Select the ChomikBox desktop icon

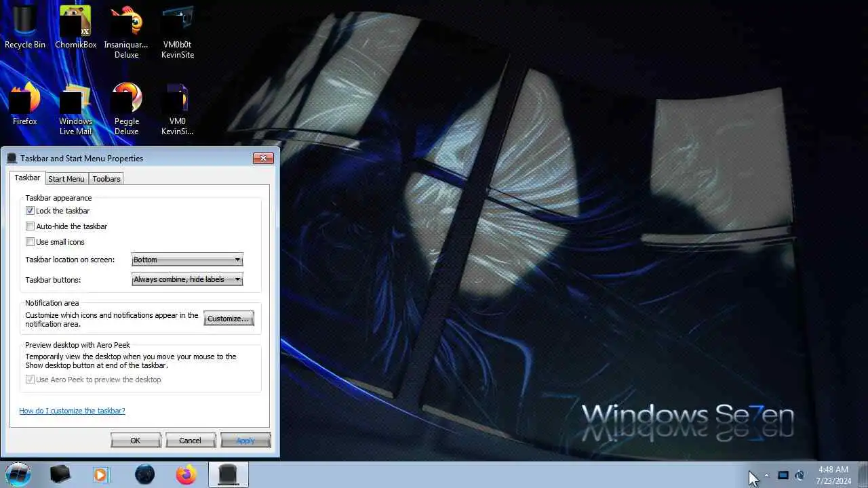(x=75, y=27)
